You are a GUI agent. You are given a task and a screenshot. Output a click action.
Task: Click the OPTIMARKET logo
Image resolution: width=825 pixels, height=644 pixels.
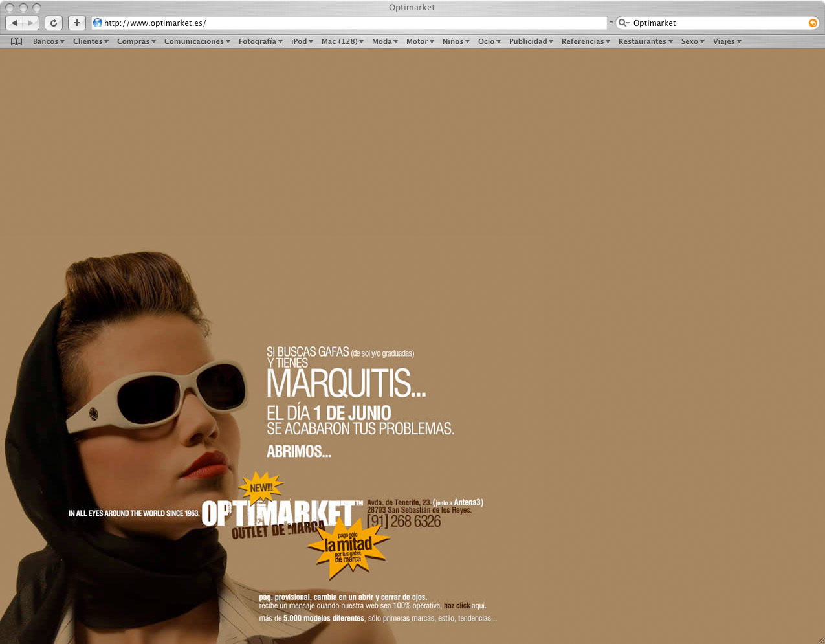click(282, 513)
